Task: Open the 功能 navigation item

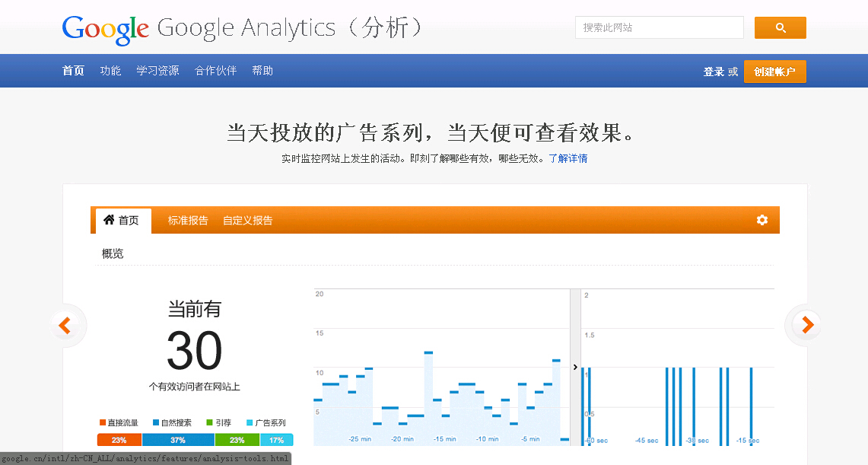Action: tap(110, 71)
